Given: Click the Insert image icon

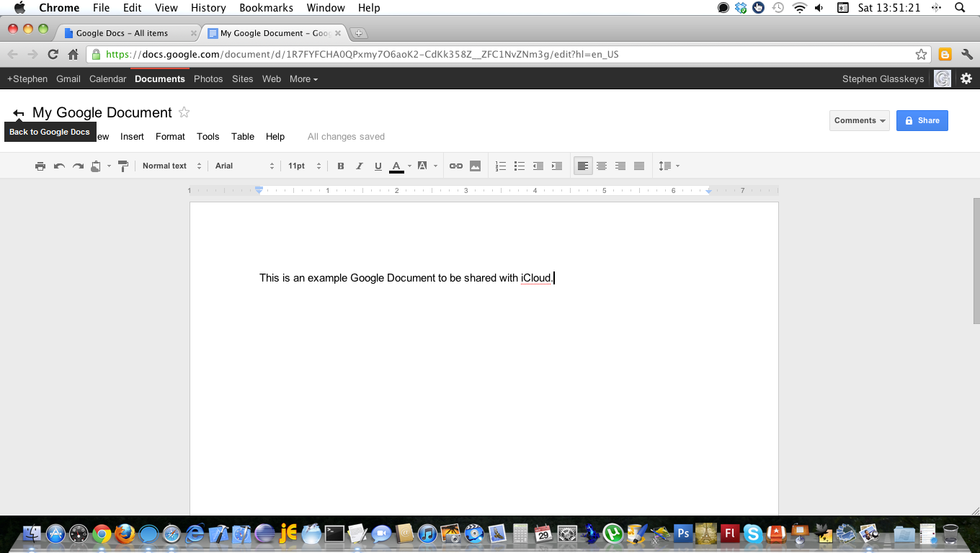Looking at the screenshot, I should (475, 166).
